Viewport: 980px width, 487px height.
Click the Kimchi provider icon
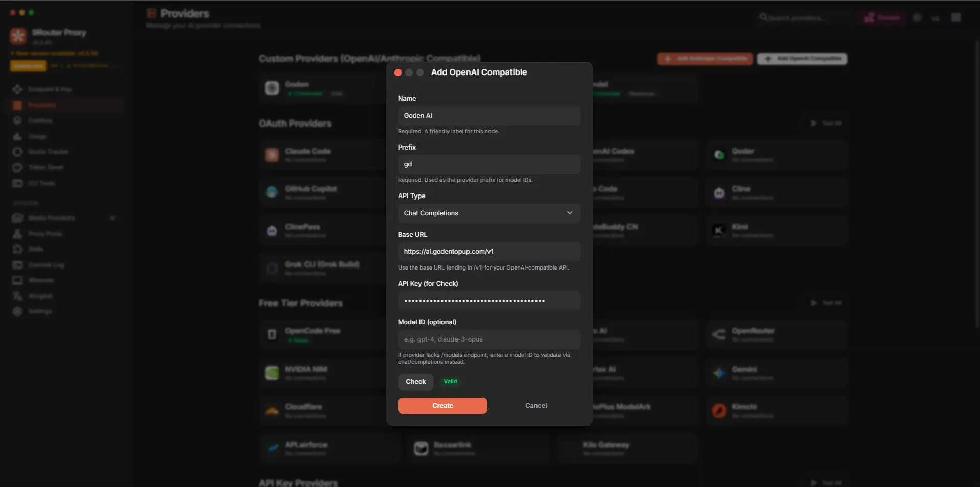[719, 410]
